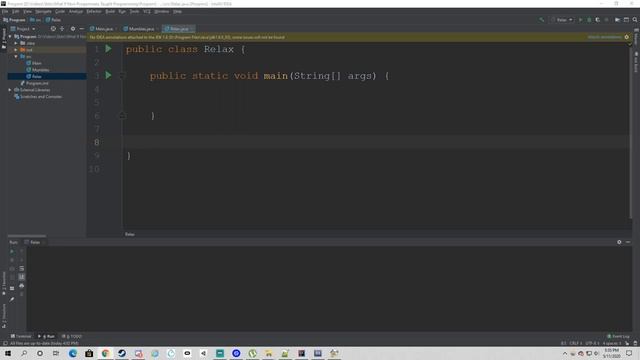Click the Attach annotations link
Viewport: 640px width, 360px height.
point(604,37)
